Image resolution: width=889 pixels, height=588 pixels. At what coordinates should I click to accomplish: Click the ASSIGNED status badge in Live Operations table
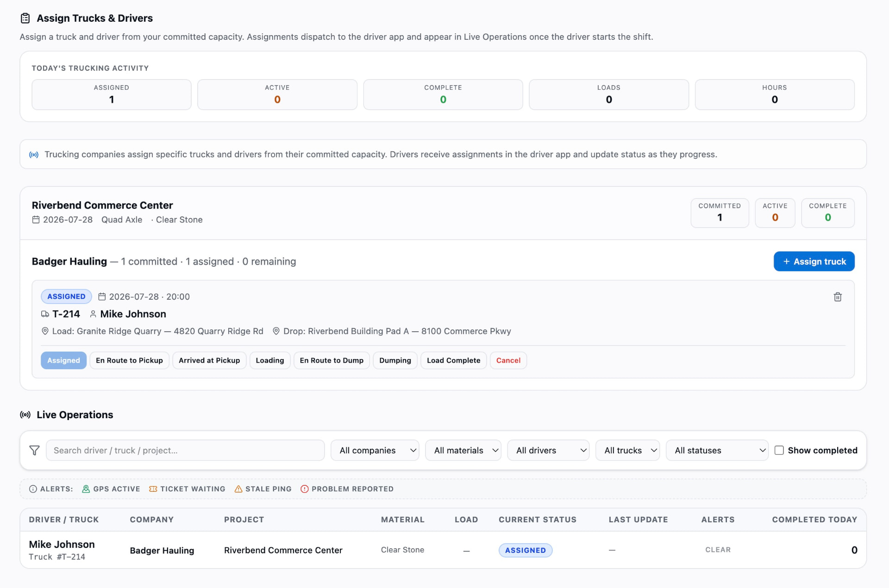pos(526,551)
